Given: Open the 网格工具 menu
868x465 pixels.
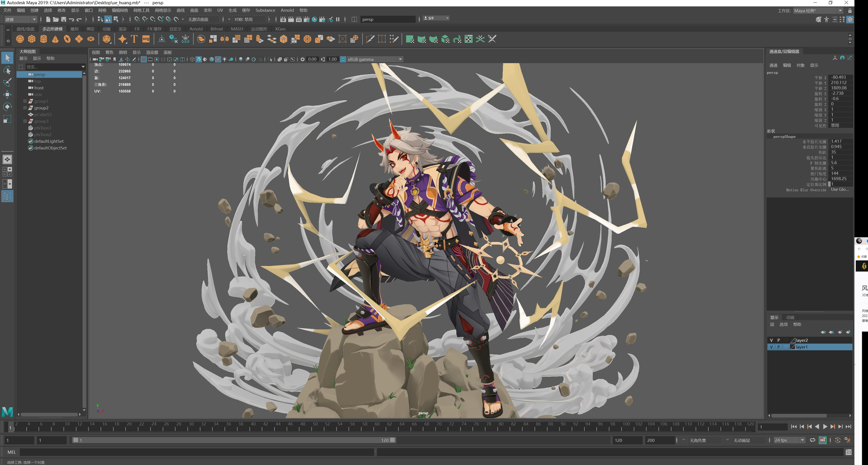Looking at the screenshot, I should pos(141,10).
